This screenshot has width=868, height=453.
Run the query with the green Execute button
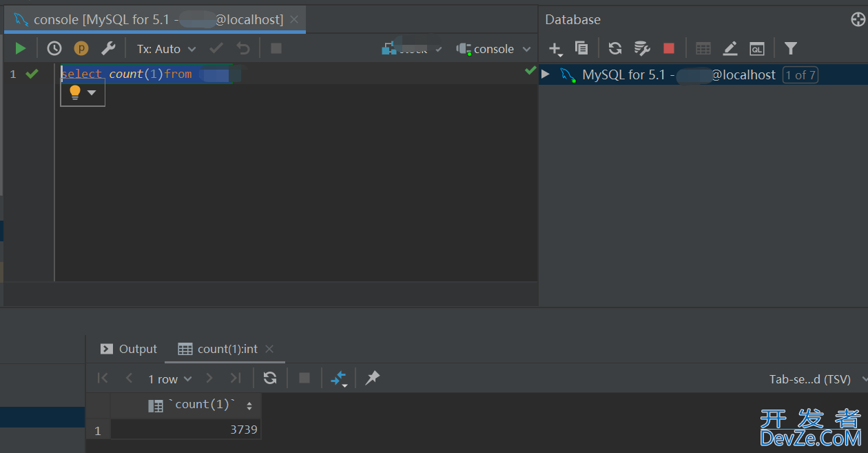point(21,48)
